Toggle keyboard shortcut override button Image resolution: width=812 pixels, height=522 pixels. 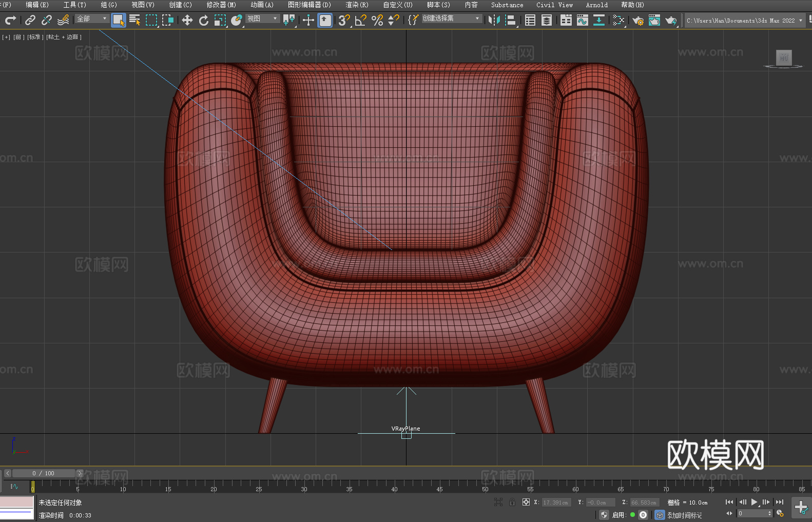click(325, 20)
